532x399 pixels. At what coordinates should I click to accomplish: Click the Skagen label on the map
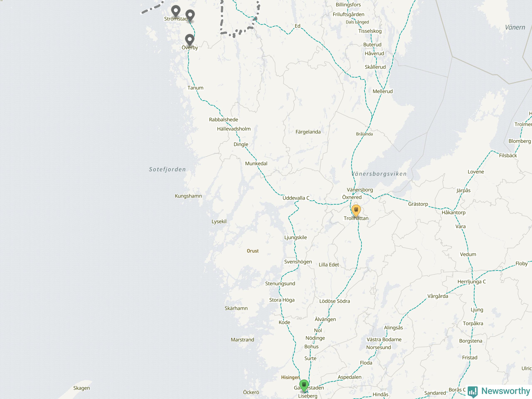coord(81,388)
